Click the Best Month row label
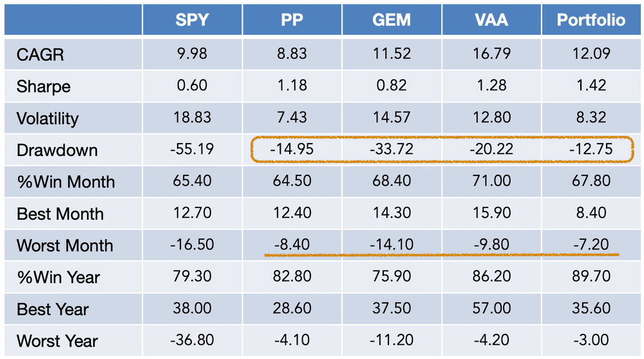This screenshot has width=644, height=359. pyautogui.click(x=60, y=214)
